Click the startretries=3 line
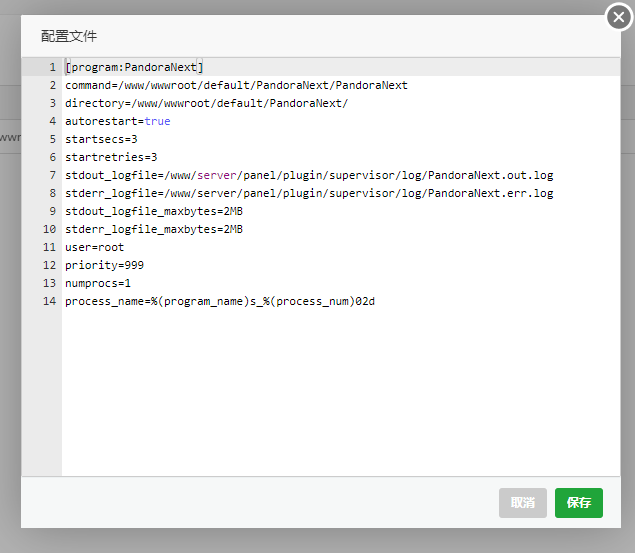 [111, 157]
